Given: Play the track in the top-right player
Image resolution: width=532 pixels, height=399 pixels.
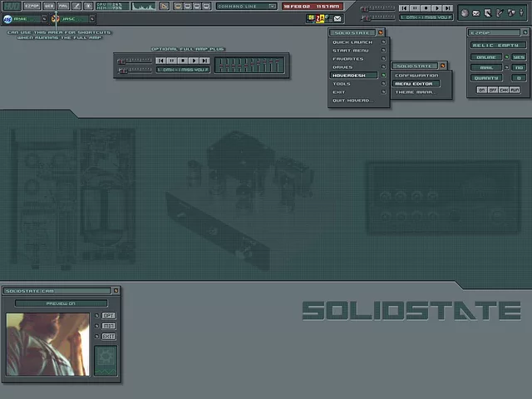Looking at the screenshot, I should tap(437, 7).
